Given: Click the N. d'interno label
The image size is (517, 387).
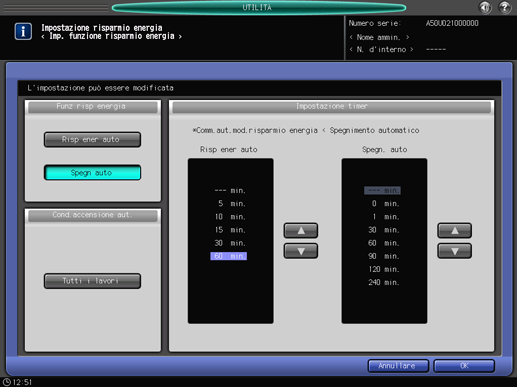Looking at the screenshot, I should (381, 50).
